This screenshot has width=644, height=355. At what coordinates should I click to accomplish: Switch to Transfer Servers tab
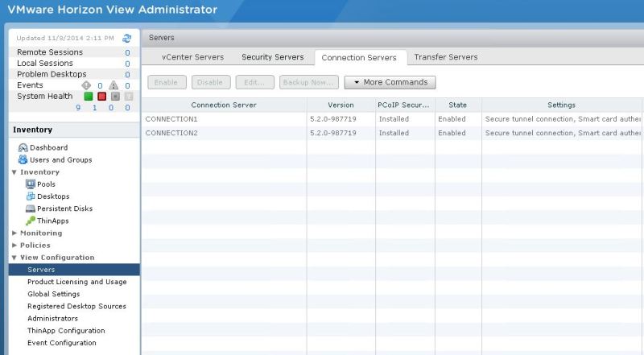(x=446, y=57)
